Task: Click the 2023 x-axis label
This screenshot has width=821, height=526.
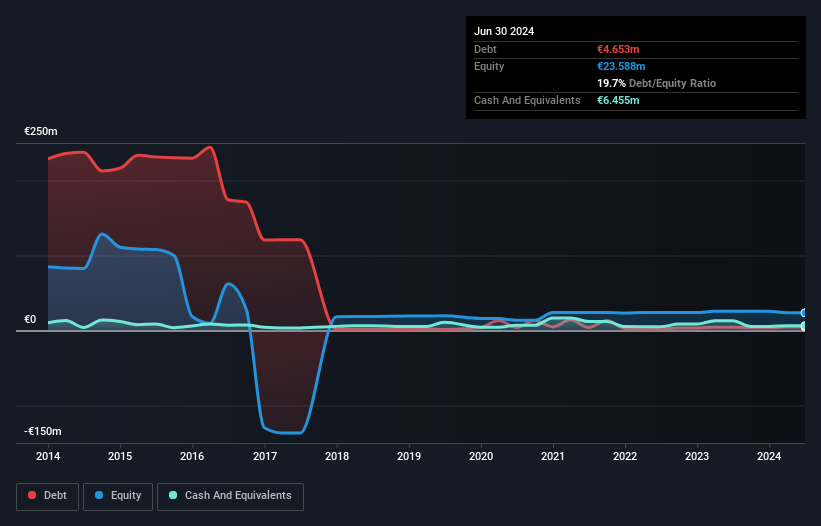Action: point(697,456)
